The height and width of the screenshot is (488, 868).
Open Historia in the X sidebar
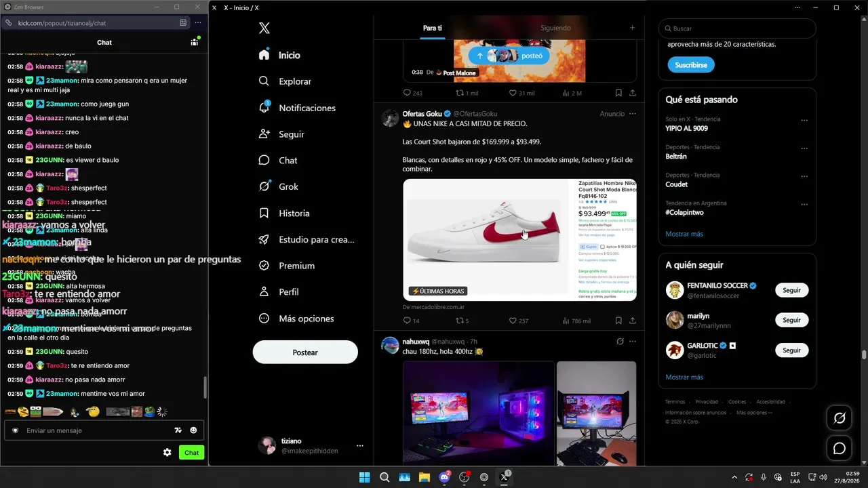284,213
